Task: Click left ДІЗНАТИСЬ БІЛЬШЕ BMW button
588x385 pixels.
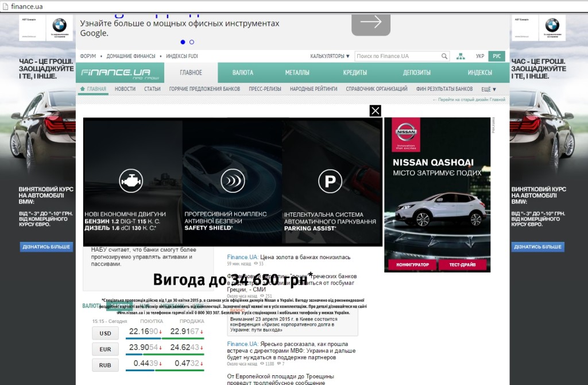Action: click(x=46, y=247)
